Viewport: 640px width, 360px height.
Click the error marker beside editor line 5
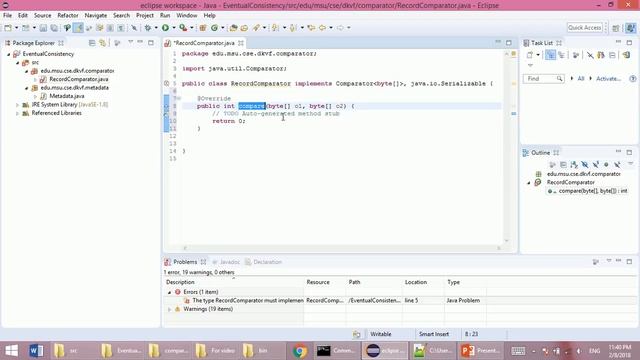[x=167, y=84]
